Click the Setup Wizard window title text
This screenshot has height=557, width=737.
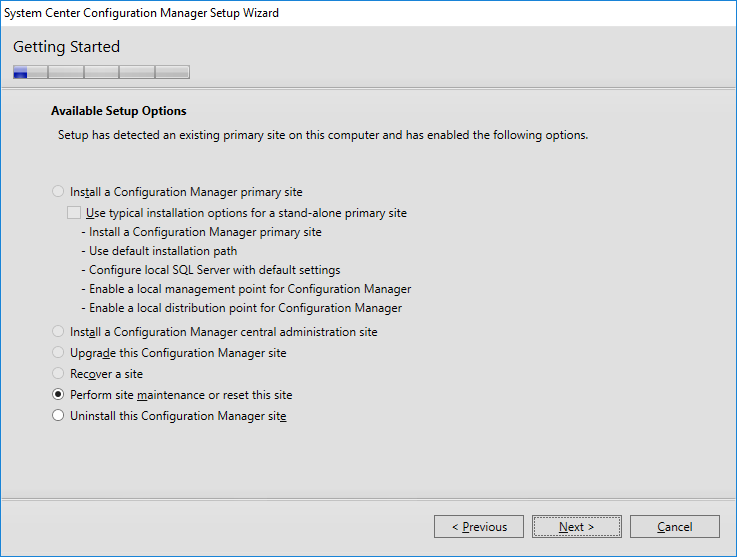(x=141, y=13)
